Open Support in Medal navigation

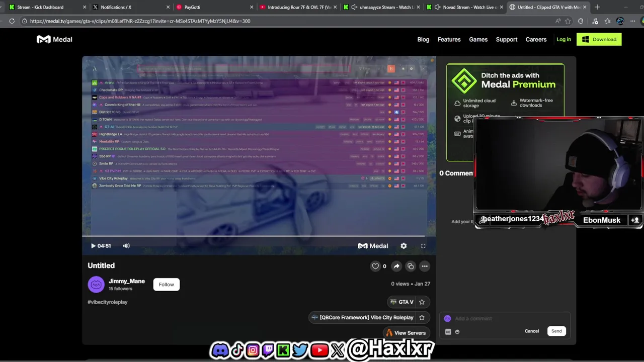coord(507,39)
